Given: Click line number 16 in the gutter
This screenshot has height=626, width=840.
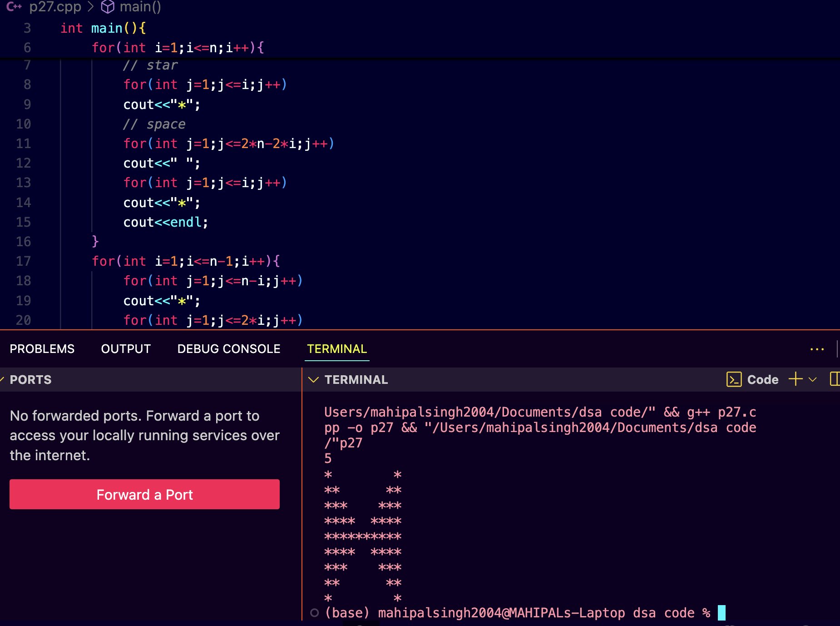Looking at the screenshot, I should pyautogui.click(x=24, y=242).
